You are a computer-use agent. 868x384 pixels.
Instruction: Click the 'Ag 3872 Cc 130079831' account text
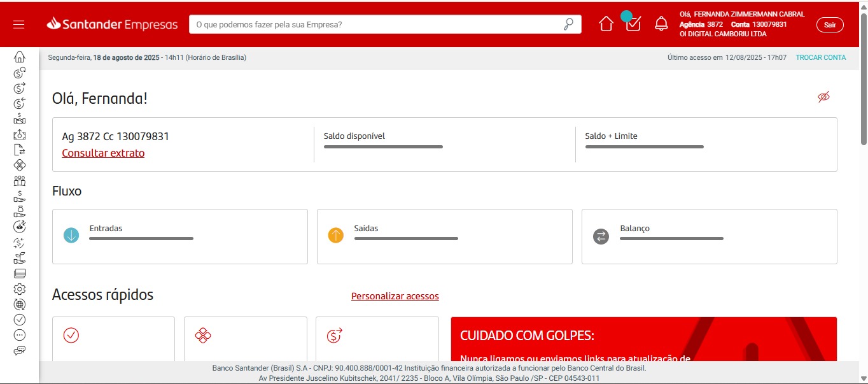115,136
